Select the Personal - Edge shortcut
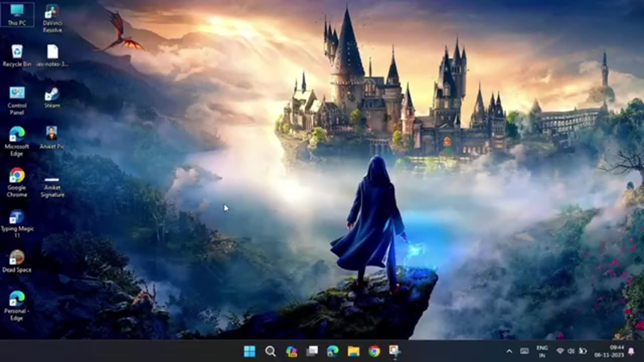Image resolution: width=644 pixels, height=362 pixels. (x=17, y=306)
